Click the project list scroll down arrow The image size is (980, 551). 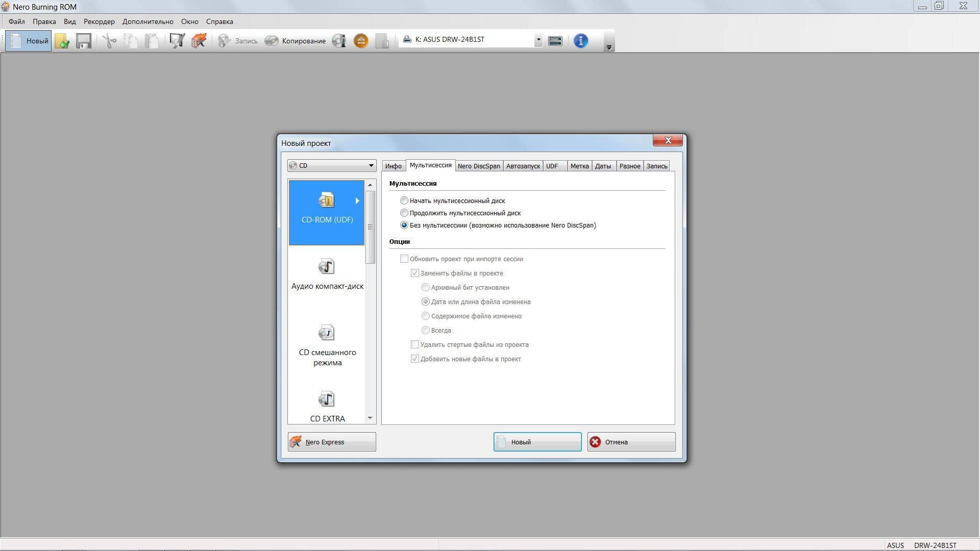(x=371, y=418)
